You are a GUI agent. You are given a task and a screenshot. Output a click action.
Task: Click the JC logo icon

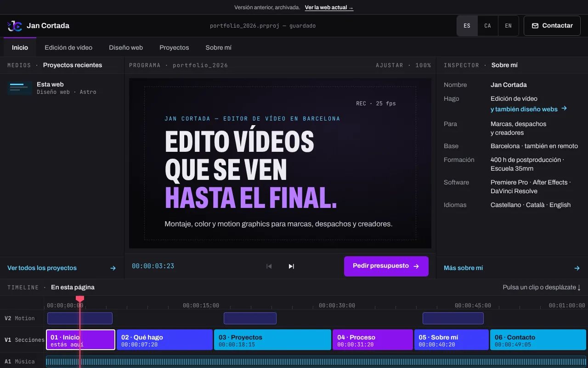click(15, 26)
